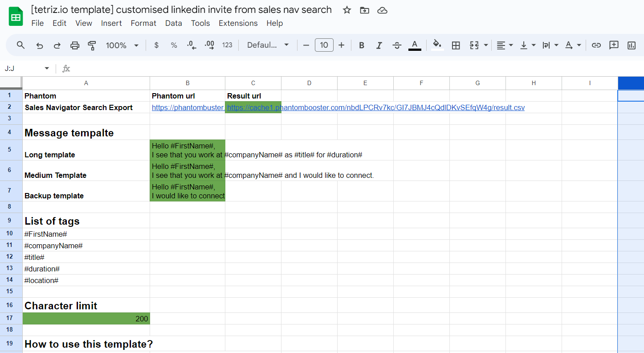The image size is (644, 353).
Task: Print the spreadsheet
Action: click(75, 45)
